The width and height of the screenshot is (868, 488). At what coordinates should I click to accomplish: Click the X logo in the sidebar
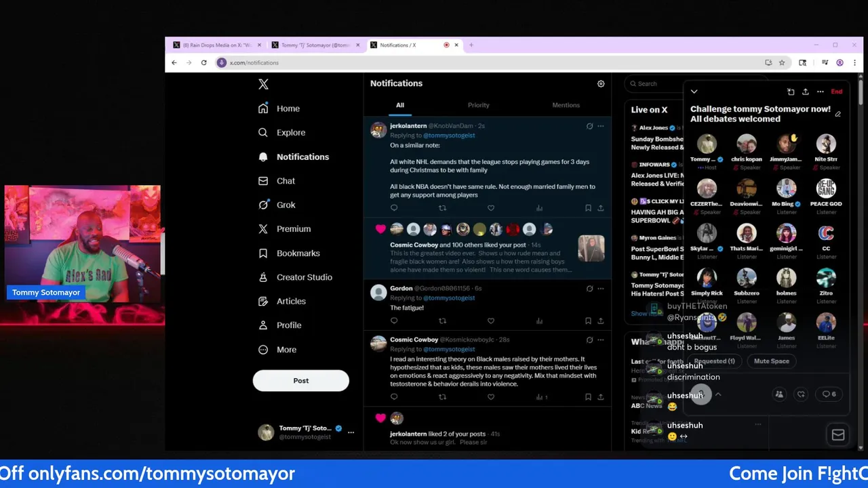(263, 84)
